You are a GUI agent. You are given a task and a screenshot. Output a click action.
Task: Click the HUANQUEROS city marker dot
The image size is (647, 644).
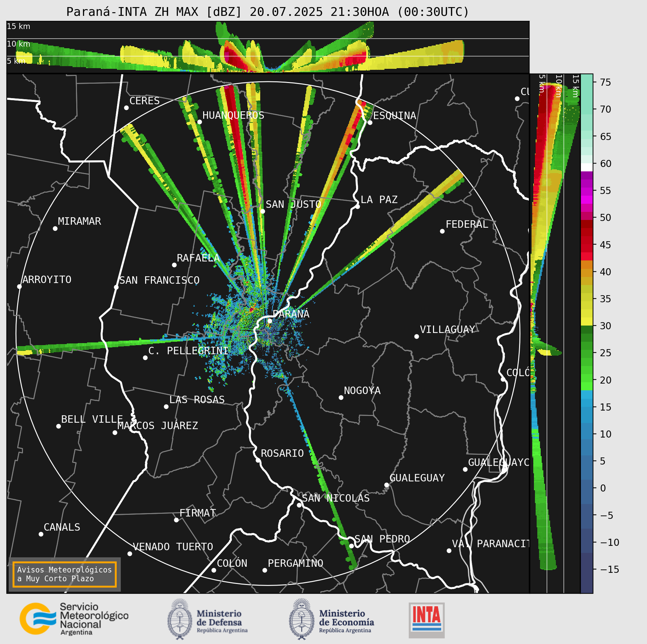coord(199,122)
